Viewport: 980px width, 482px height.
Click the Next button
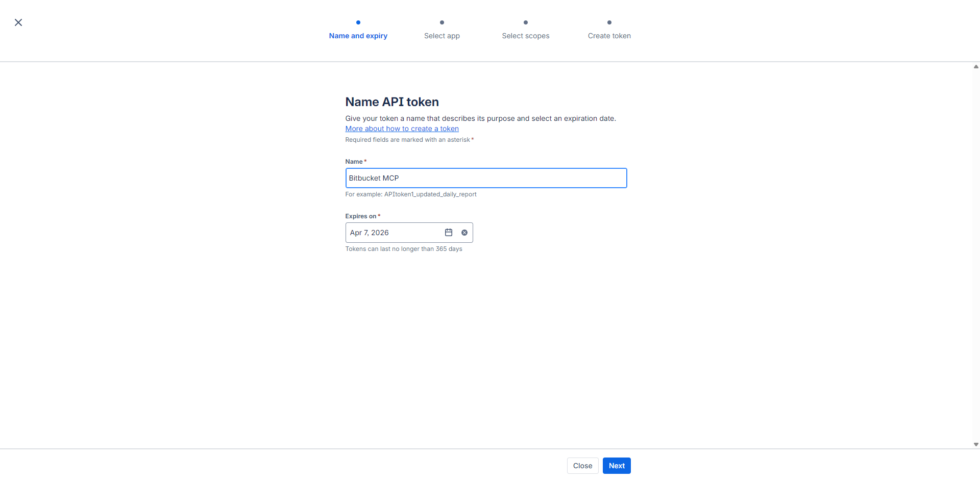click(616, 466)
